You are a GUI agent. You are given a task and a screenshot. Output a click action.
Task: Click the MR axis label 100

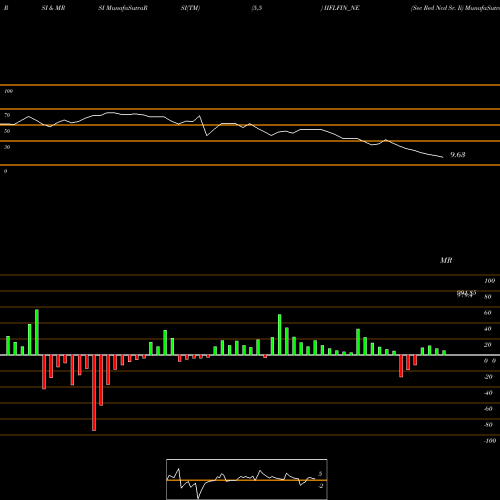click(x=490, y=281)
